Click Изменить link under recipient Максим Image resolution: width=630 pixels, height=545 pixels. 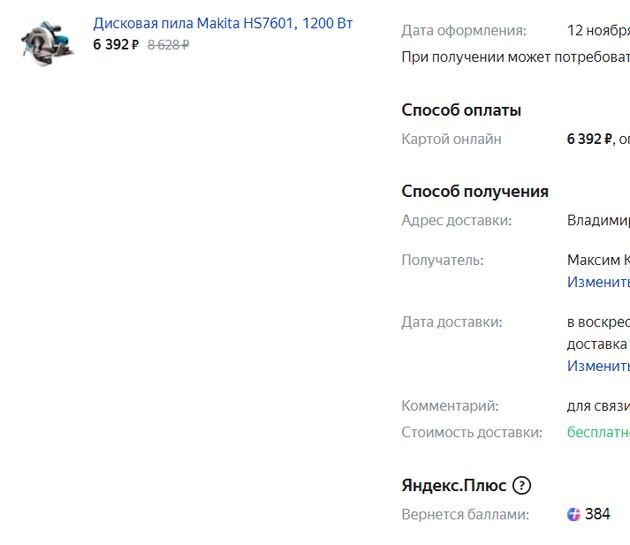(598, 282)
